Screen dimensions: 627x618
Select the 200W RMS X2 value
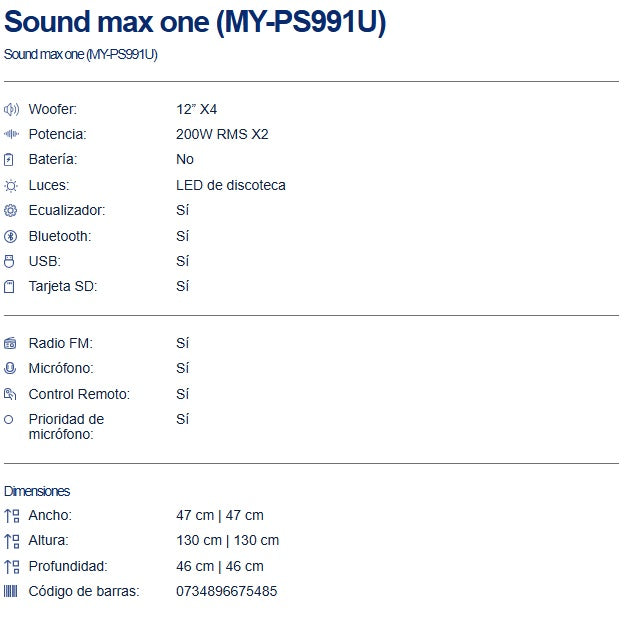pos(222,134)
